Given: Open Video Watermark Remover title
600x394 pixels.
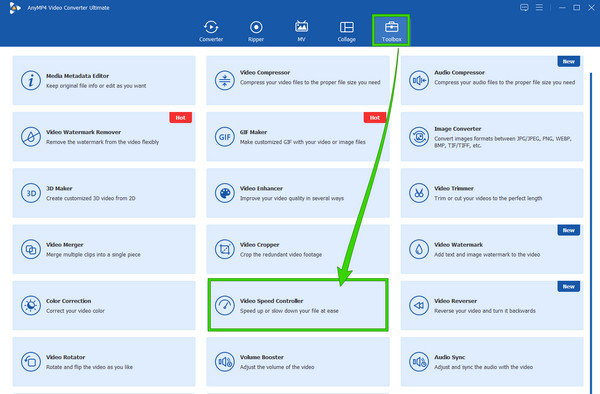Looking at the screenshot, I should [83, 132].
